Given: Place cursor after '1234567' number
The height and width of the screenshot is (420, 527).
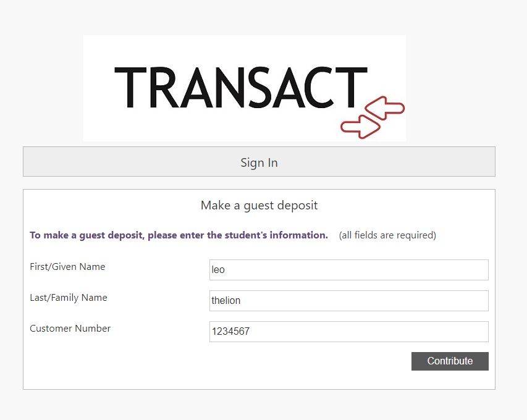Looking at the screenshot, I should point(250,332).
